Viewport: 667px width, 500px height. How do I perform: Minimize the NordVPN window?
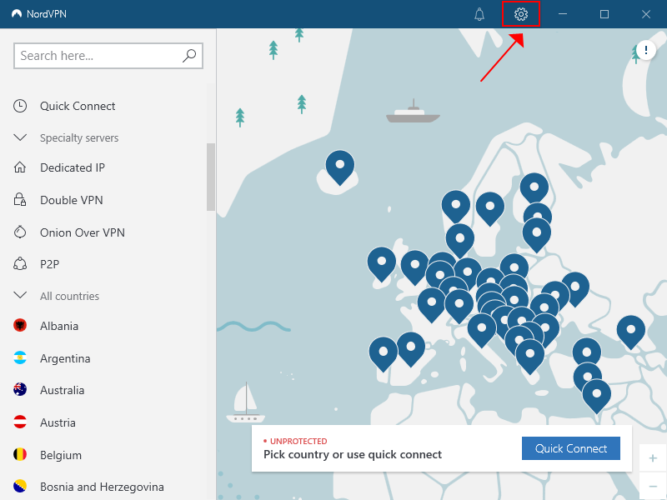pyautogui.click(x=562, y=14)
